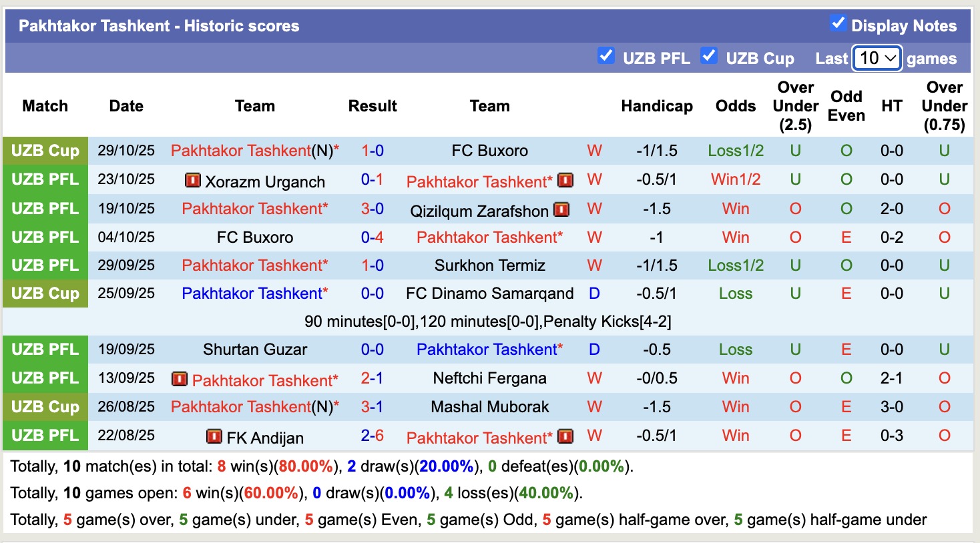The width and height of the screenshot is (980, 543).
Task: Open the Last games count dropdown
Action: click(877, 58)
